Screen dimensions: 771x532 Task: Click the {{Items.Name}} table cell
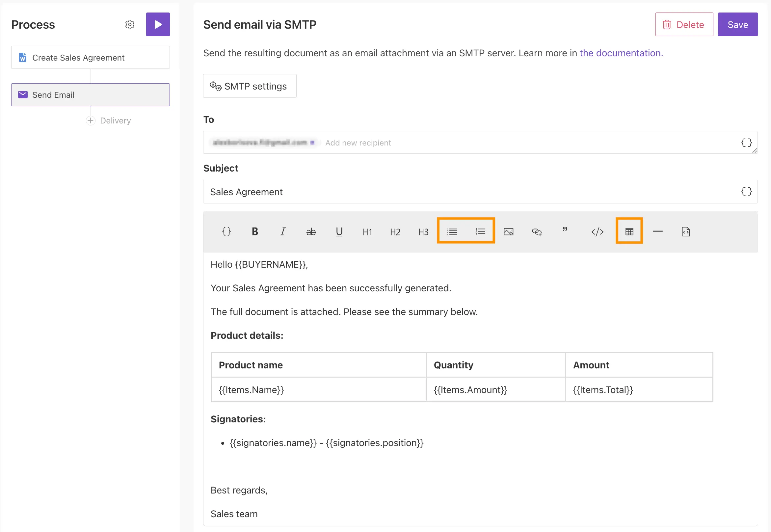coord(318,390)
